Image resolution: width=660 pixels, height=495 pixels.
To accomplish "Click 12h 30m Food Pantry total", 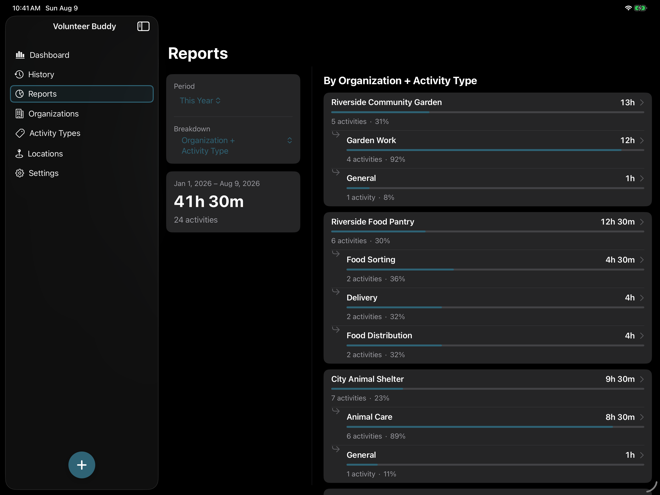I will 617,222.
